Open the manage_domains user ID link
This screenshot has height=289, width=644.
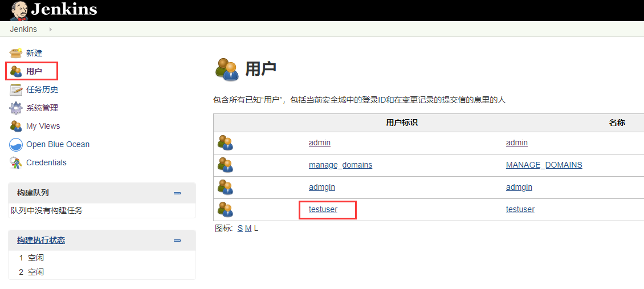[340, 165]
